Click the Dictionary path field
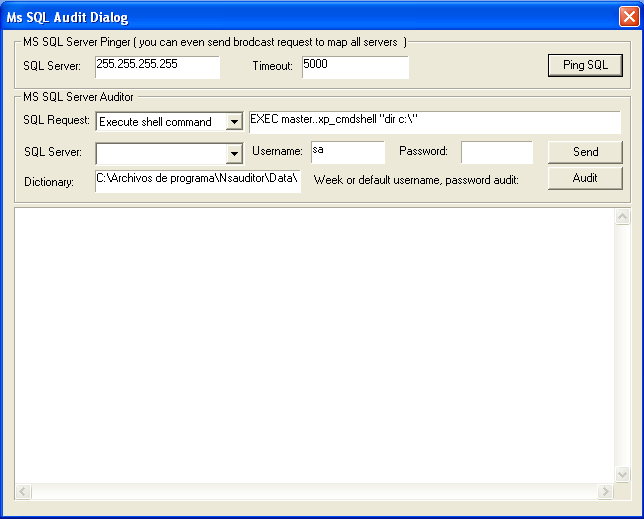The height and width of the screenshot is (519, 644). (x=198, y=181)
